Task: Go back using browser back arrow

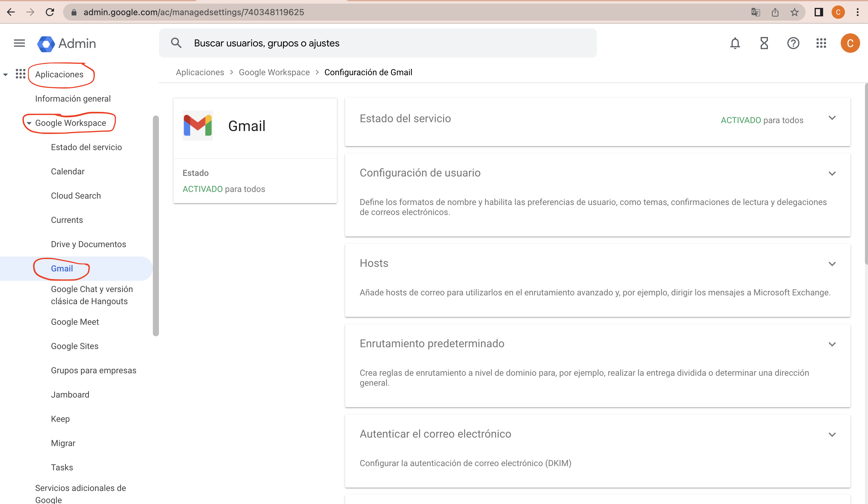Action: point(11,12)
